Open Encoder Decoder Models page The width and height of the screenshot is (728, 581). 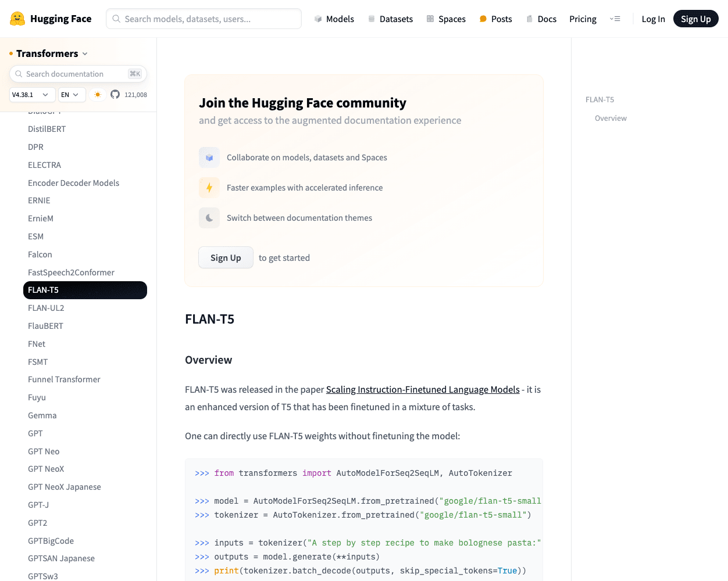[73, 183]
